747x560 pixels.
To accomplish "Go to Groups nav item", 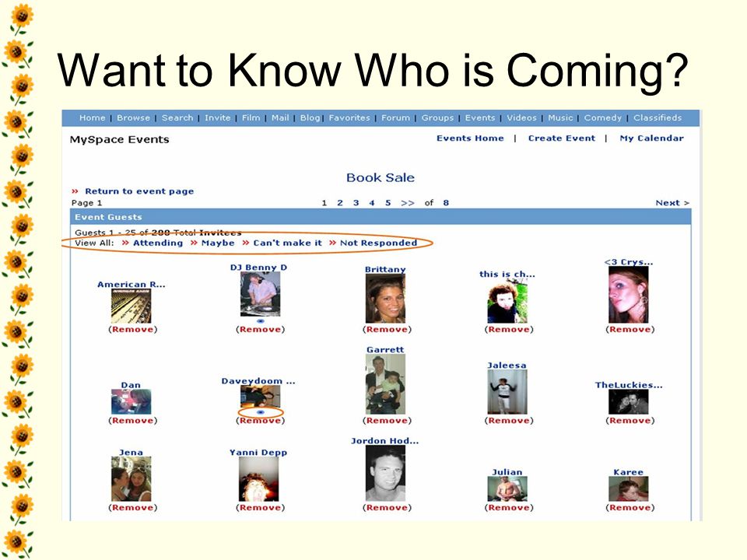I will point(437,117).
